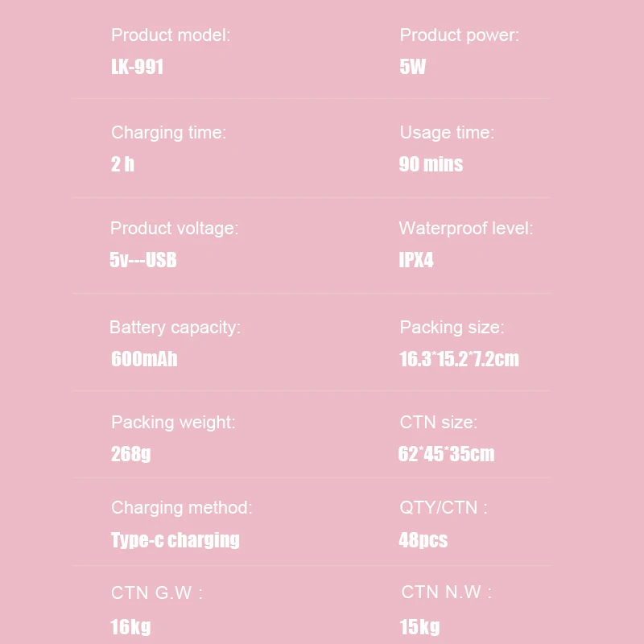Select the 600mAh capacity value

tap(144, 359)
